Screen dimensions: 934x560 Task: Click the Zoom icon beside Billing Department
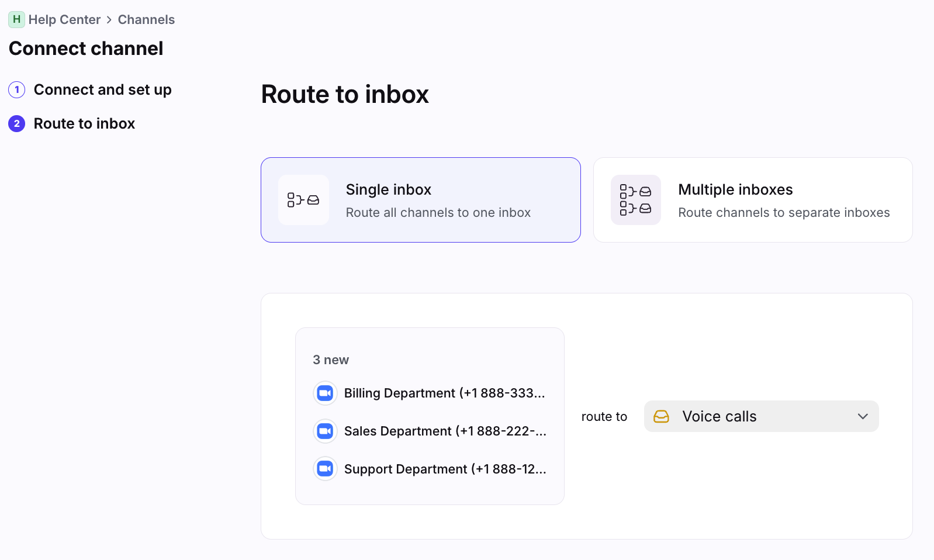click(325, 393)
